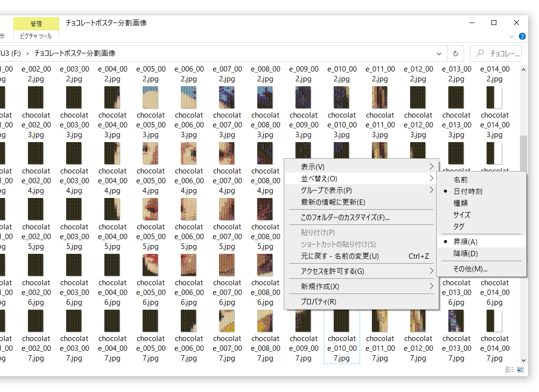Select file name e_010_007.jpg

(x=342, y=348)
